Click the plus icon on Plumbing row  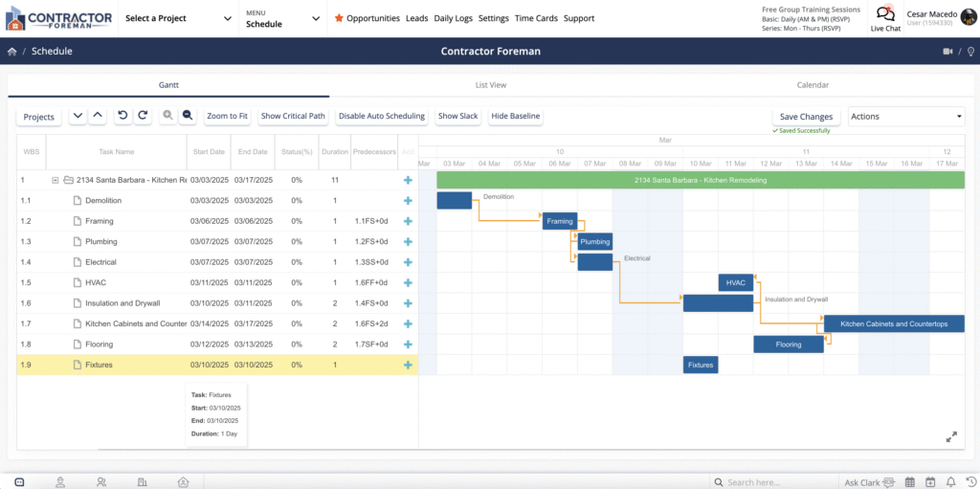pyautogui.click(x=408, y=241)
